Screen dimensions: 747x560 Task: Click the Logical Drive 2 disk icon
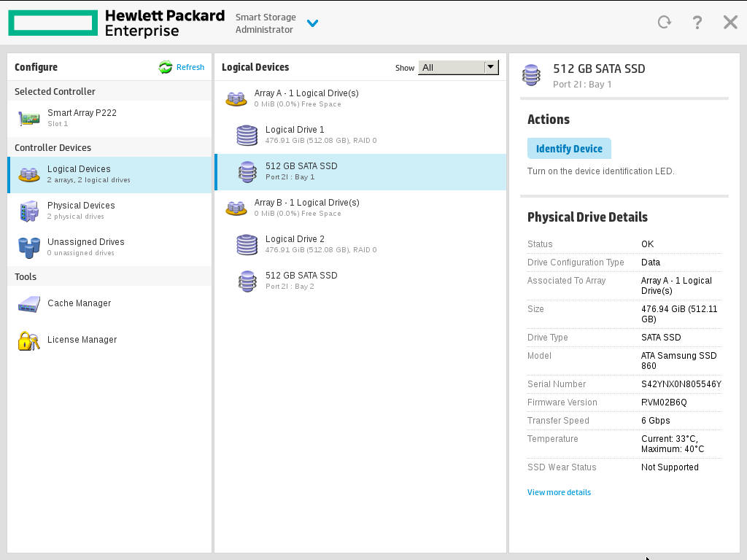click(247, 244)
